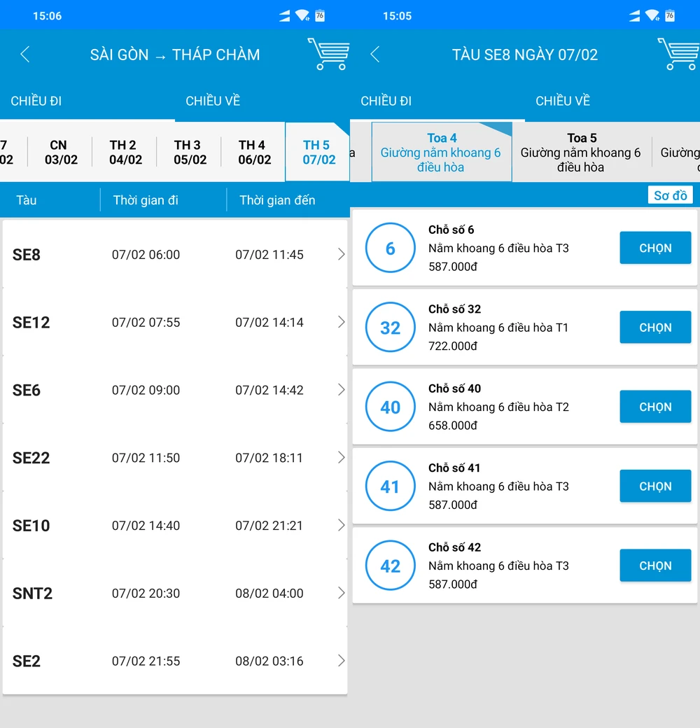The width and height of the screenshot is (700, 728).
Task: Tap the seat number 40 circle
Action: pos(390,407)
